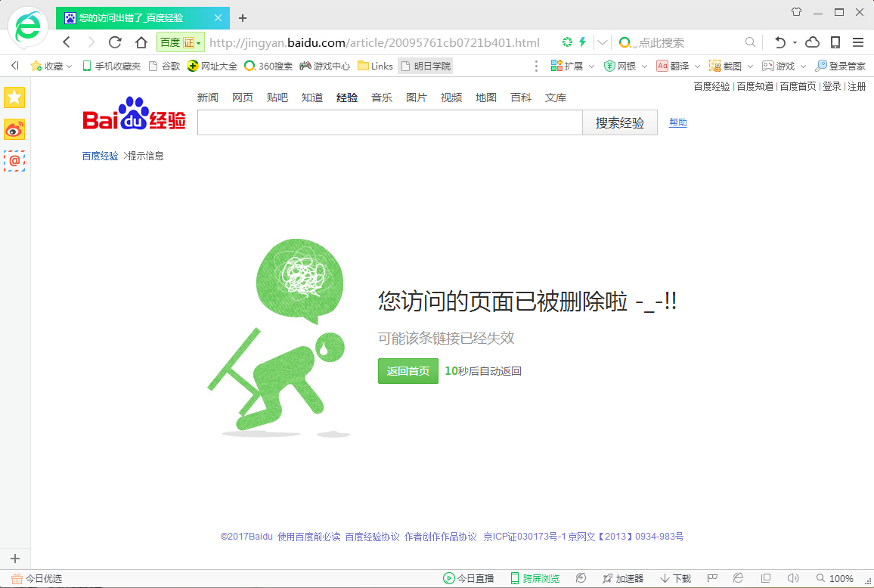Open 今日直播 in status bar
This screenshot has width=874, height=588.
(x=469, y=578)
